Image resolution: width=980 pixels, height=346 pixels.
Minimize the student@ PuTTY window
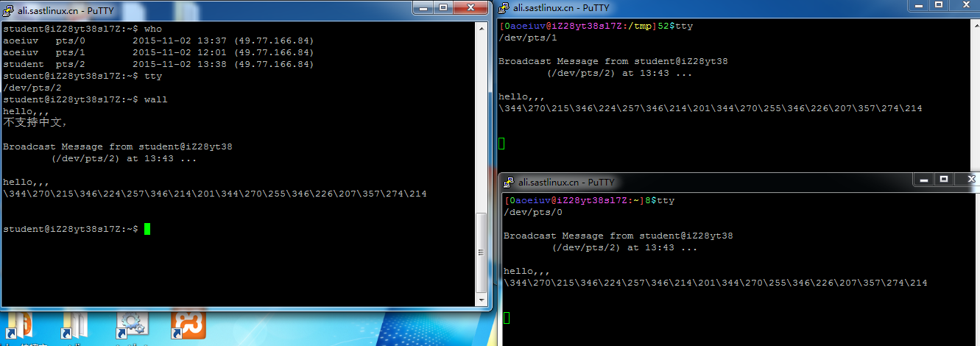[x=422, y=8]
